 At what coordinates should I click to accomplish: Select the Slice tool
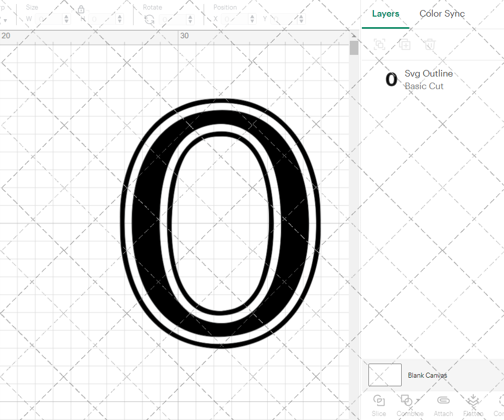379,401
